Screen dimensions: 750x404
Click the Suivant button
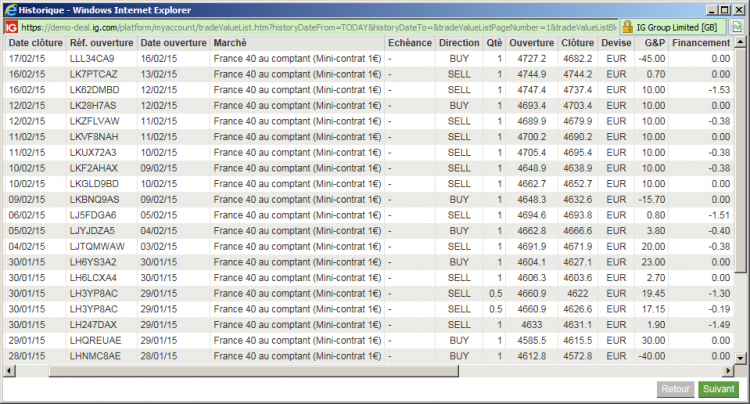click(718, 389)
